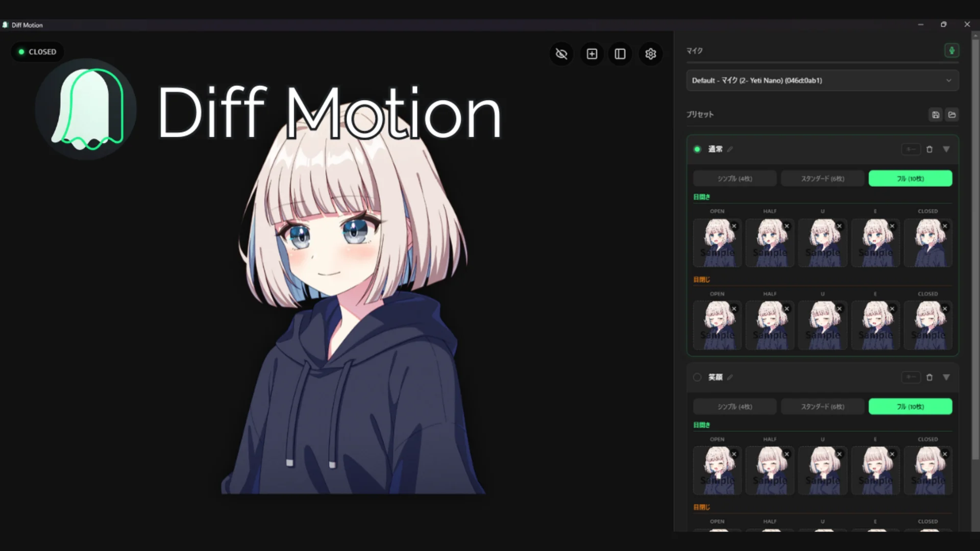Click 通常 eyes-open HALF mouth thumbnail

coord(770,243)
